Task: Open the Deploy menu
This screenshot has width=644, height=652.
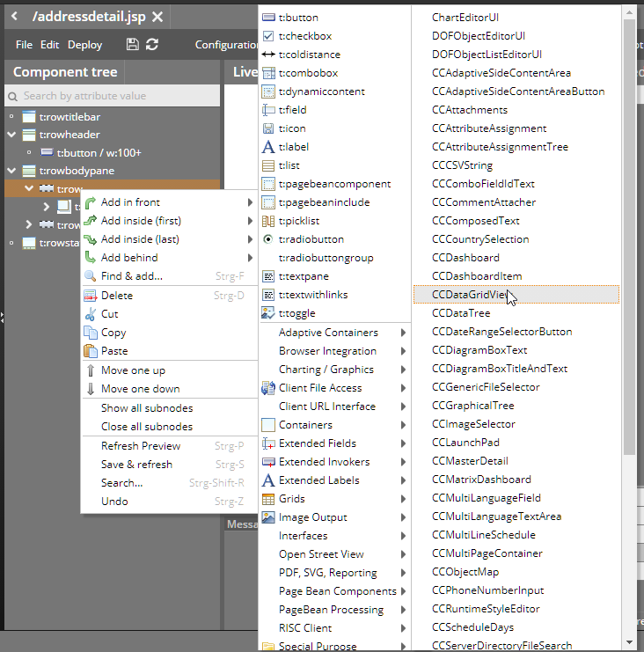Action: tap(84, 45)
